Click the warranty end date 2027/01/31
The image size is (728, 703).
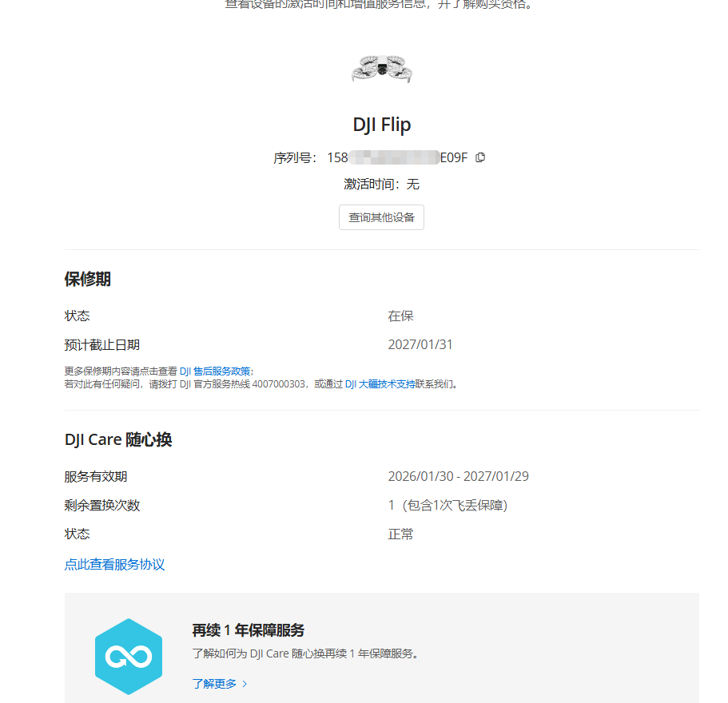[x=420, y=344]
